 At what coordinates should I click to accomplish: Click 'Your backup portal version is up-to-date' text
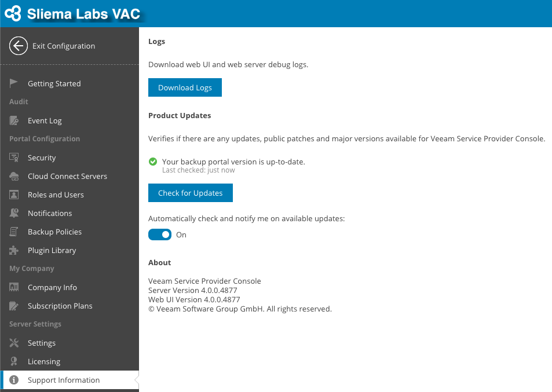point(233,162)
